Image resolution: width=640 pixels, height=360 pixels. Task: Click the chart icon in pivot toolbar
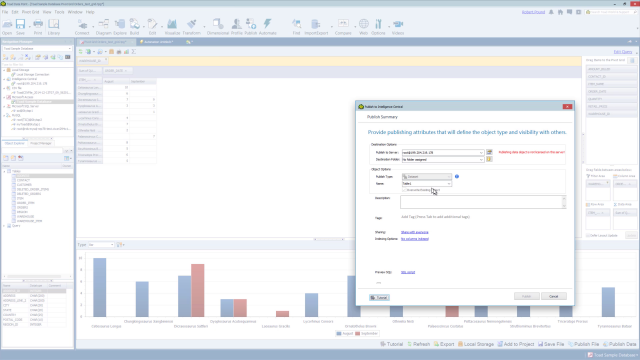[x=127, y=52]
